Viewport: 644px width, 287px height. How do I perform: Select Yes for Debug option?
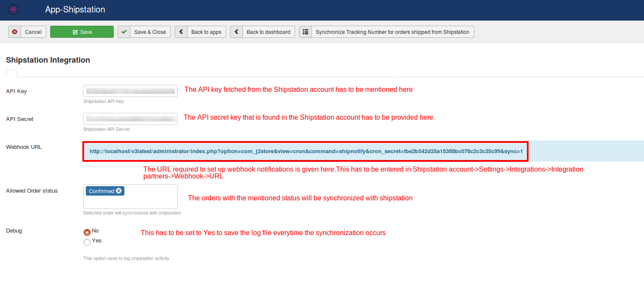click(87, 242)
